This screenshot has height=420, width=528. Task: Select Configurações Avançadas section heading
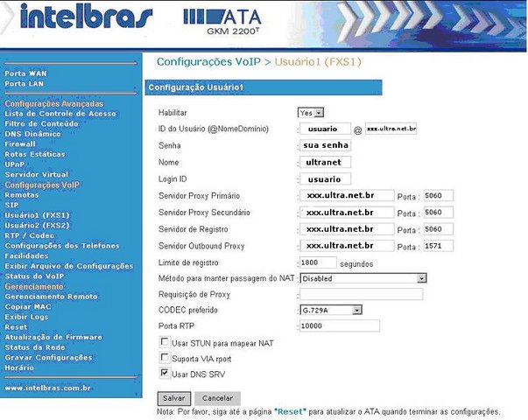pyautogui.click(x=54, y=103)
